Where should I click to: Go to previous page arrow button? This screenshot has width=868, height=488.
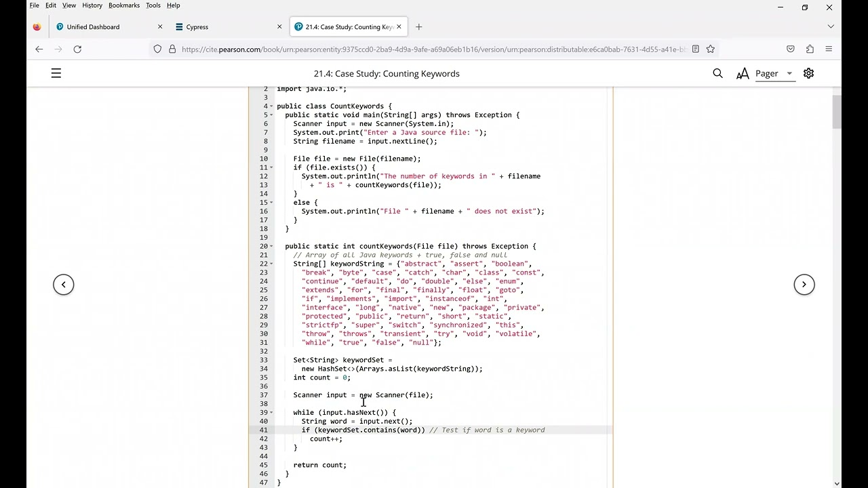64,285
